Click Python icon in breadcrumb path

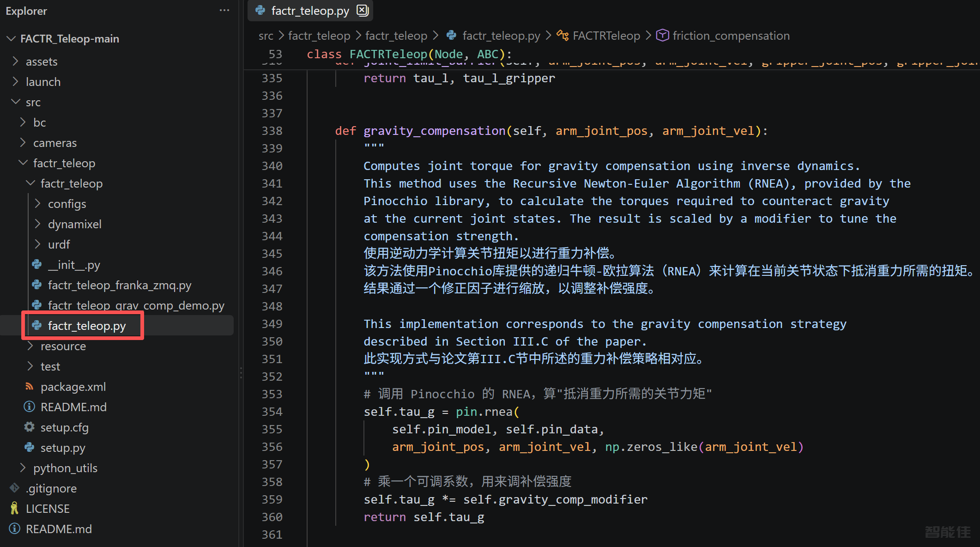pyautogui.click(x=452, y=36)
